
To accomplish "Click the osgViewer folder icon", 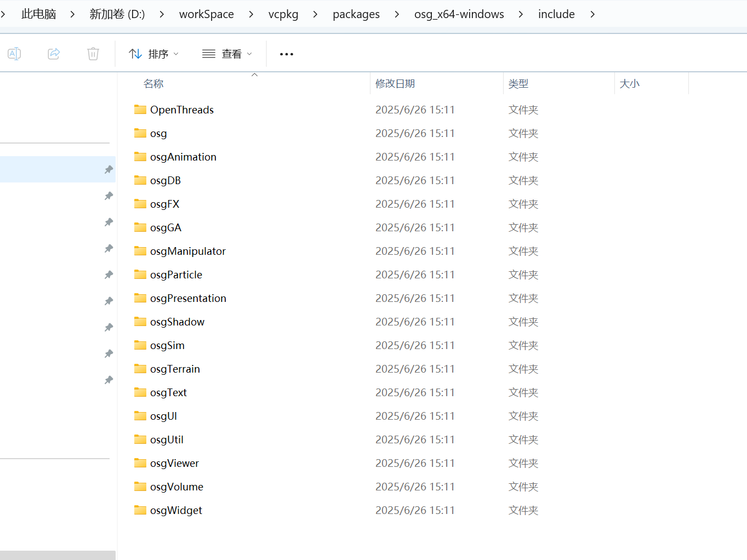I will [140, 463].
